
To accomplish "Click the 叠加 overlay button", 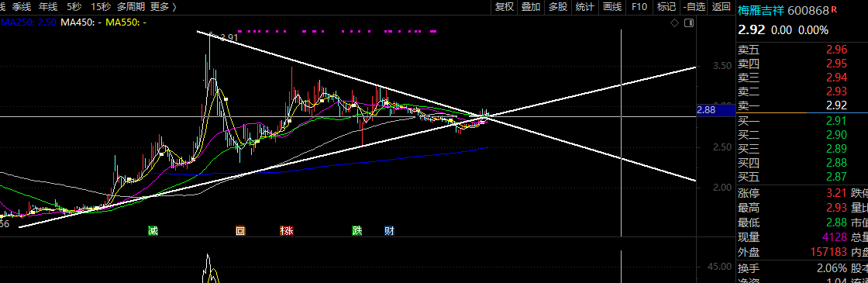I will (531, 7).
